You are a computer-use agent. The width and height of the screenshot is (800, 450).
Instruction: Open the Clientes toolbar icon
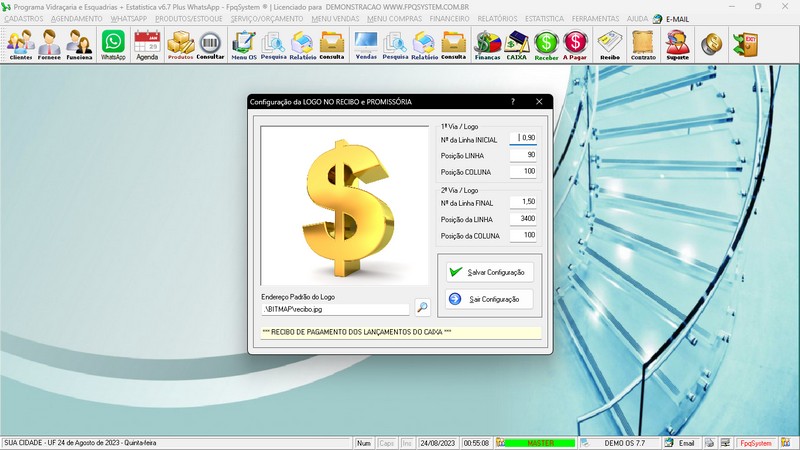[x=20, y=45]
